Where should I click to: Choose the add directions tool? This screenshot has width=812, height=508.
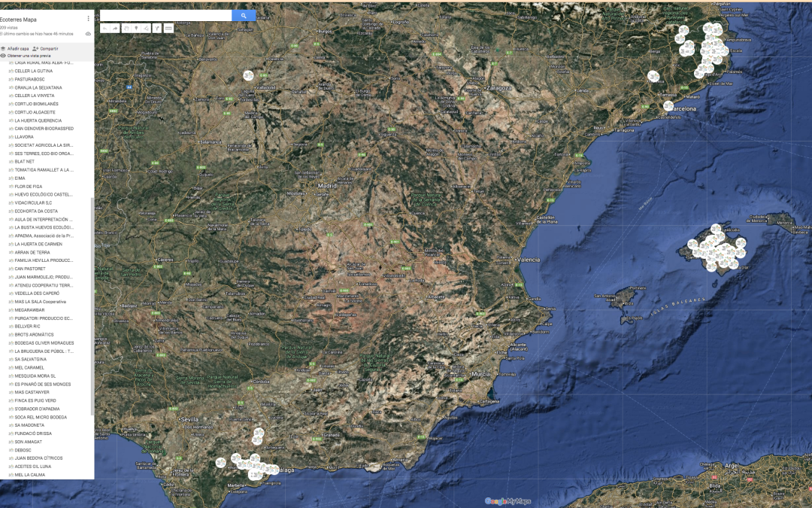coord(157,29)
